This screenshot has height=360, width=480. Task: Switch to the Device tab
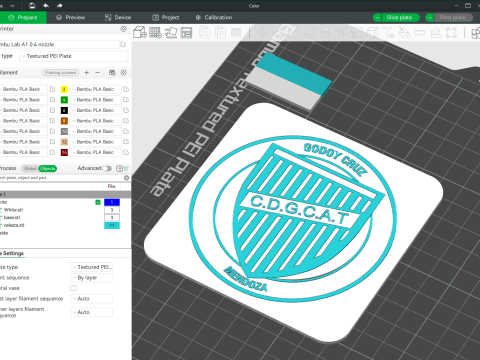point(118,18)
